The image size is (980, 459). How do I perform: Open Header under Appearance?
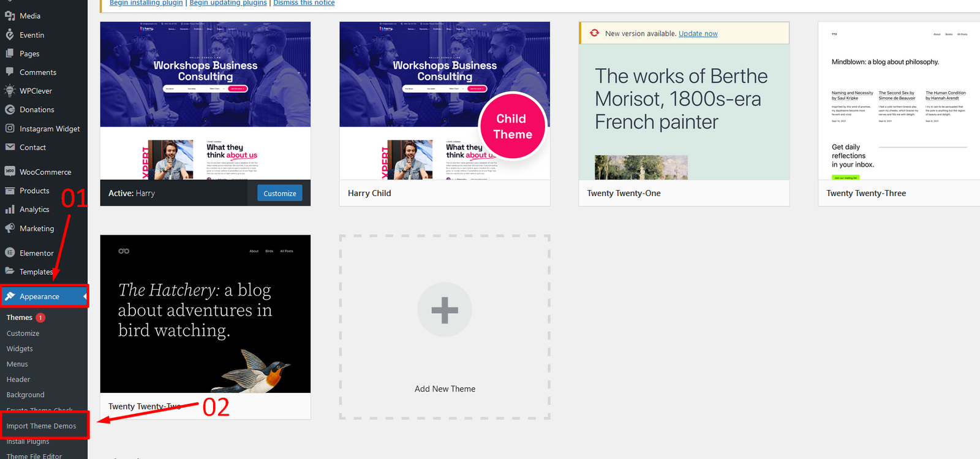pos(18,379)
